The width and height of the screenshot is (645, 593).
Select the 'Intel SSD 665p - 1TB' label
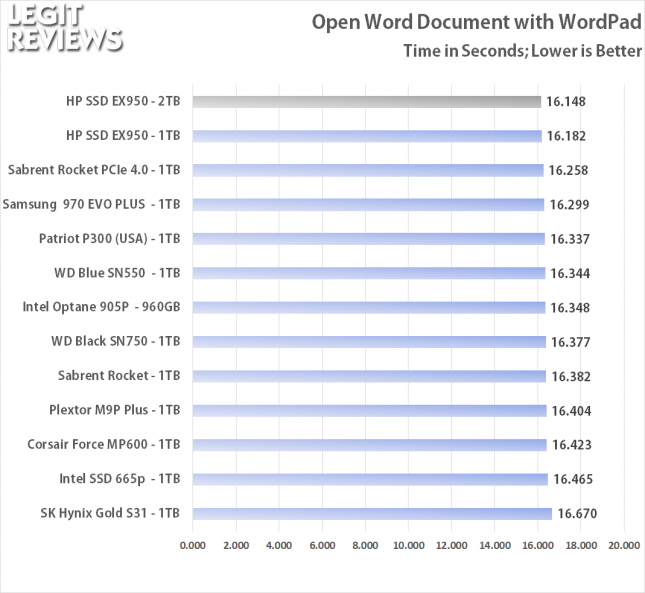click(x=120, y=479)
